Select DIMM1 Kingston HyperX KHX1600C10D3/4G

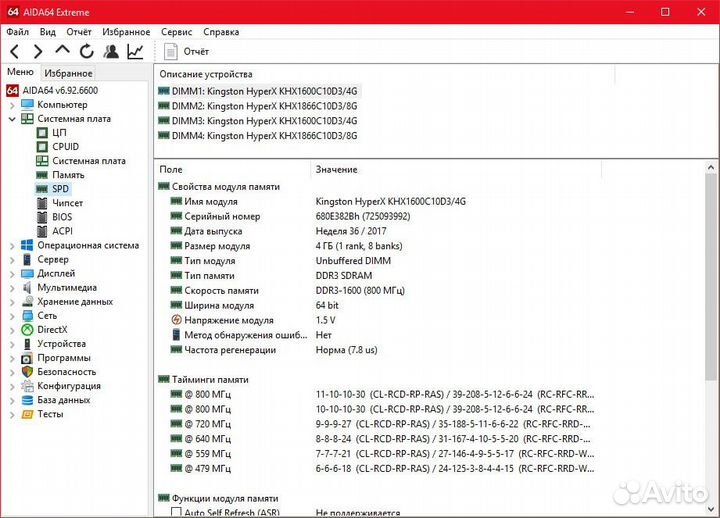(258, 91)
